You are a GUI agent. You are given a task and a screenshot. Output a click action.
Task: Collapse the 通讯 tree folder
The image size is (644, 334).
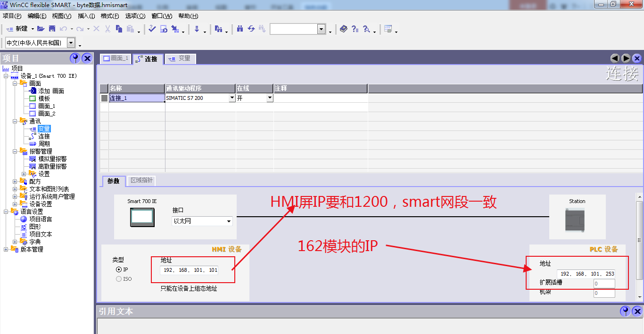[x=15, y=121]
